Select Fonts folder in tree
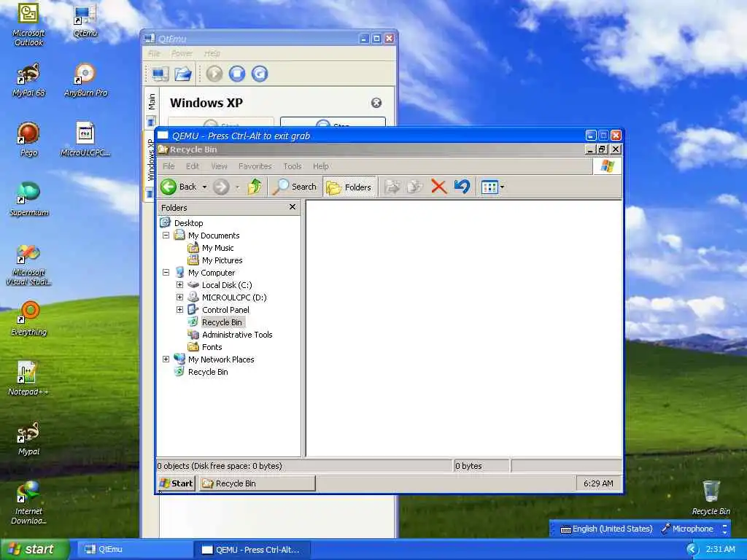This screenshot has width=747, height=560. point(212,346)
